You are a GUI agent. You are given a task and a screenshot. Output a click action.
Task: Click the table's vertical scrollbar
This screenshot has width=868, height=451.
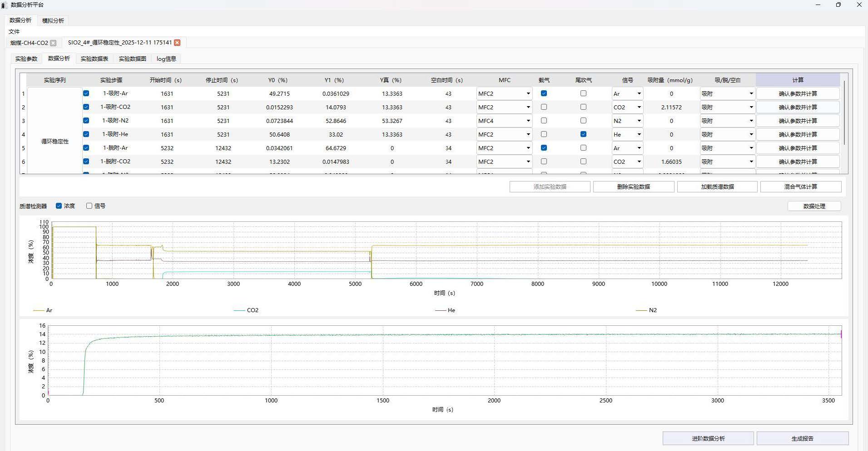click(844, 113)
